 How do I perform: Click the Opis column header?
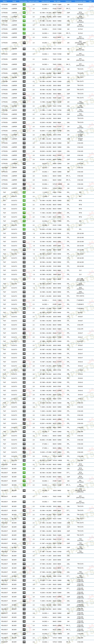pyautogui.click(x=90, y=1)
